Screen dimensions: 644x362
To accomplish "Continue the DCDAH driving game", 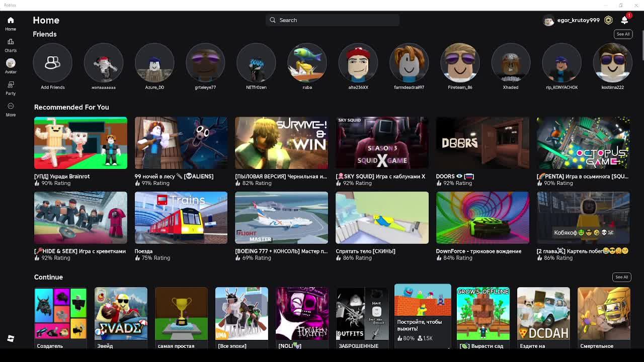I will [543, 314].
